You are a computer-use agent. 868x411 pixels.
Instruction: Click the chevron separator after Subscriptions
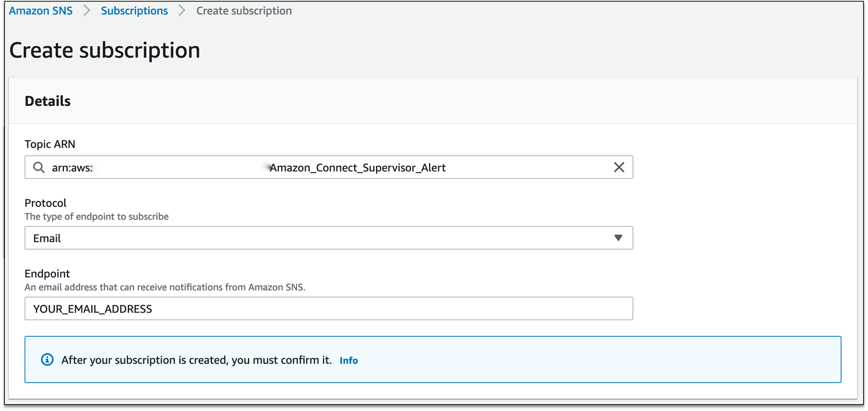(x=182, y=11)
